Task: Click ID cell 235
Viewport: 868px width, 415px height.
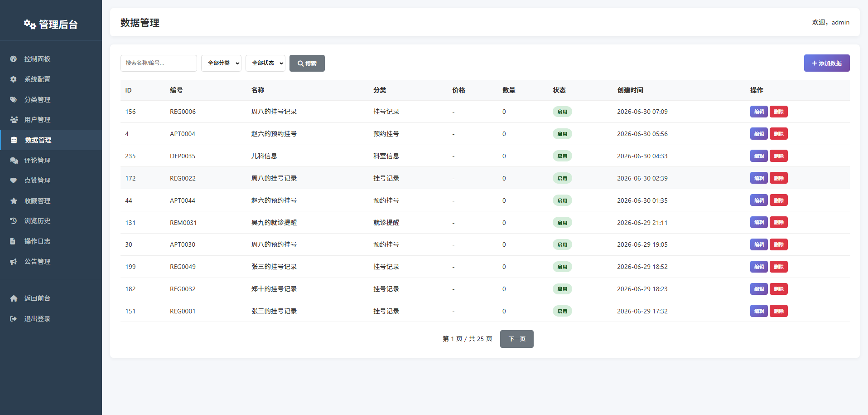Action: tap(130, 156)
